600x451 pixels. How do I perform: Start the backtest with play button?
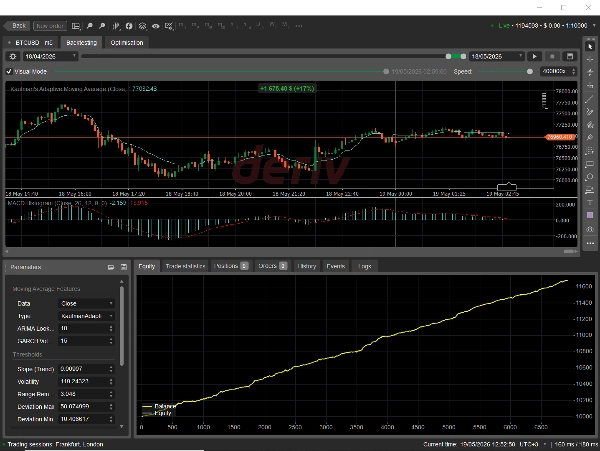coord(534,56)
